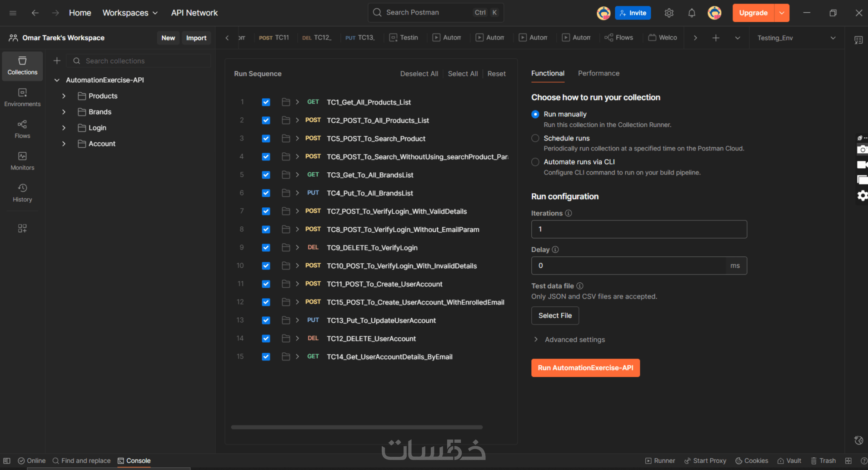The height and width of the screenshot is (470, 868).
Task: Open Trash from the status bar
Action: [x=823, y=460]
